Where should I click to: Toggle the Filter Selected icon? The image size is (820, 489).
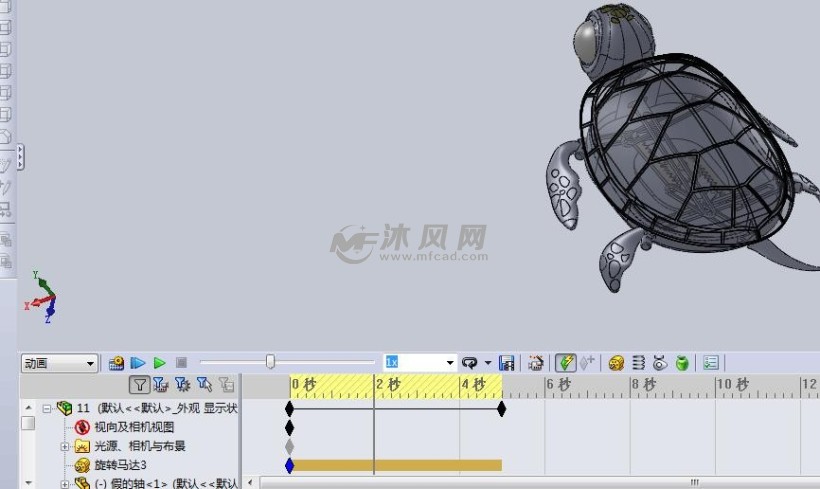coord(204,385)
